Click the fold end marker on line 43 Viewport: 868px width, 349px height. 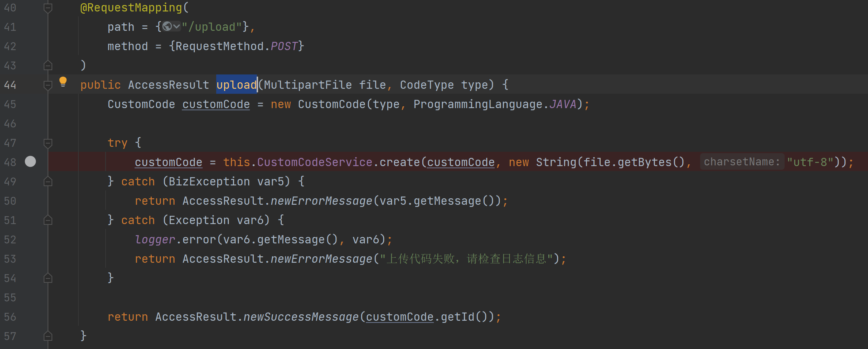(48, 66)
